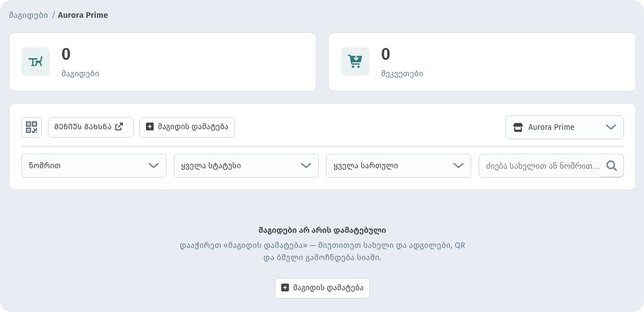The width and height of the screenshot is (644, 312).
Task: Click the store icon beside Aurora Prime
Action: [x=518, y=127]
